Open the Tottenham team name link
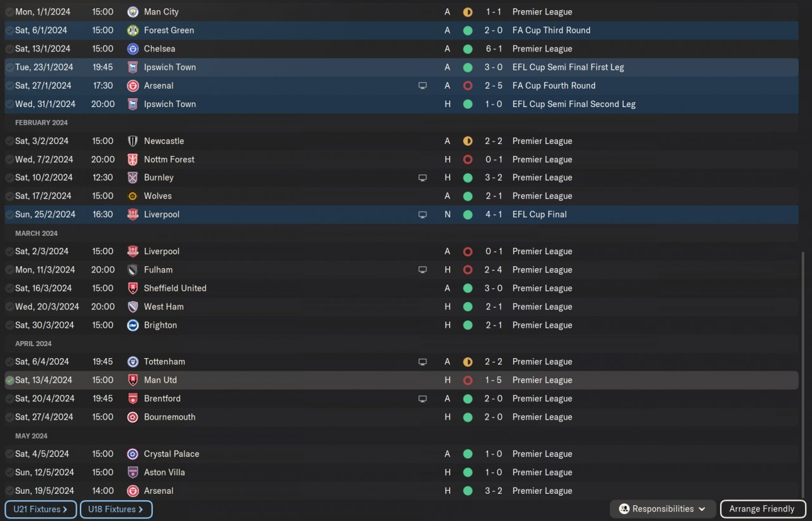Screen dimensions: 812x521 (x=164, y=361)
